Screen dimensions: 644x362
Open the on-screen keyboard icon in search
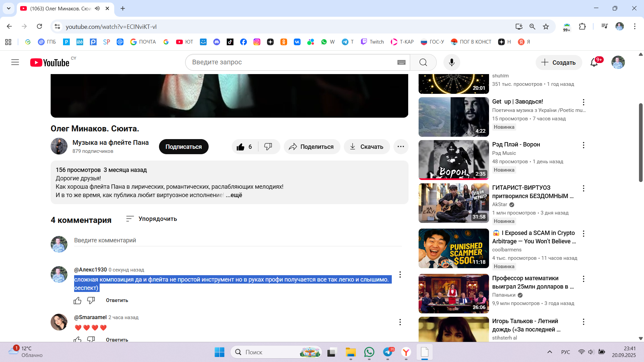[401, 62]
